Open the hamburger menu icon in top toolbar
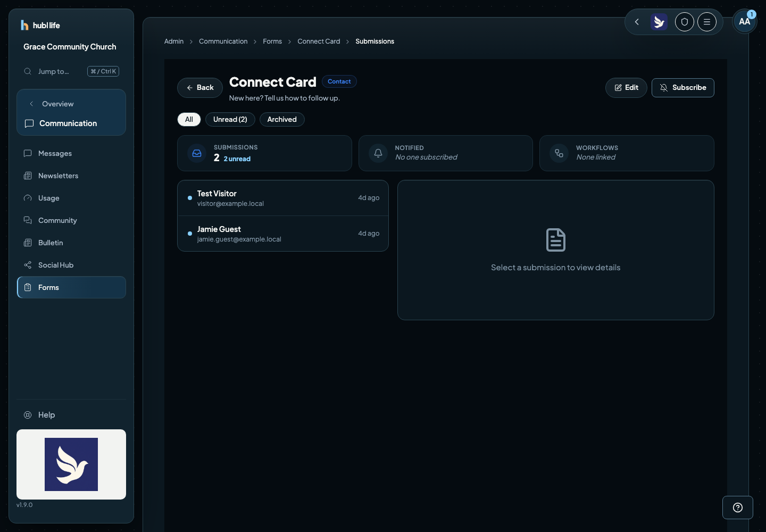 click(707, 22)
